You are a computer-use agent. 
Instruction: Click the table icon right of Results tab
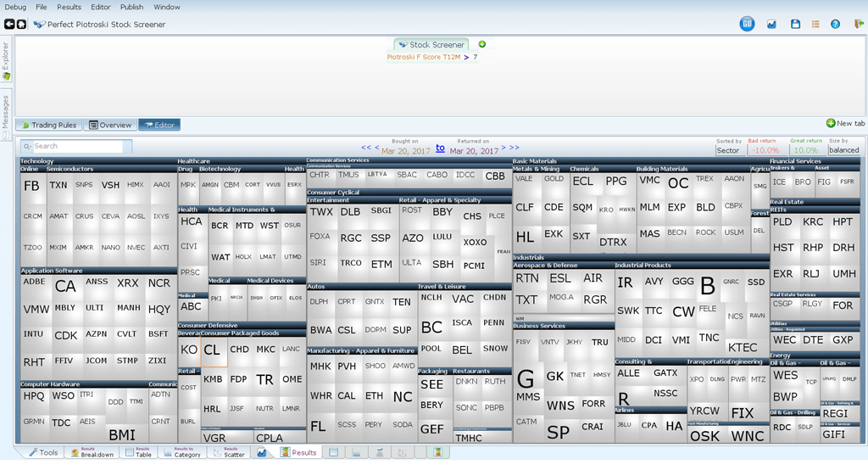pos(334,453)
